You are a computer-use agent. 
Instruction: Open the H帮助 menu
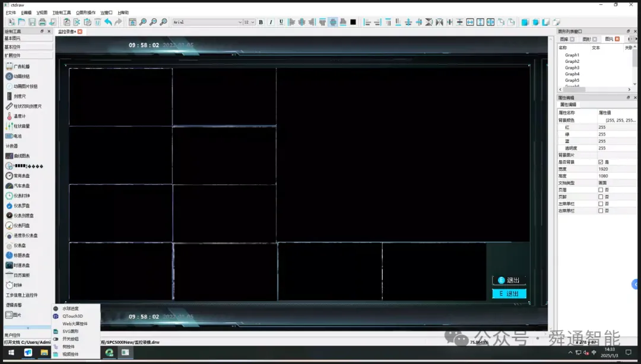[x=123, y=12]
